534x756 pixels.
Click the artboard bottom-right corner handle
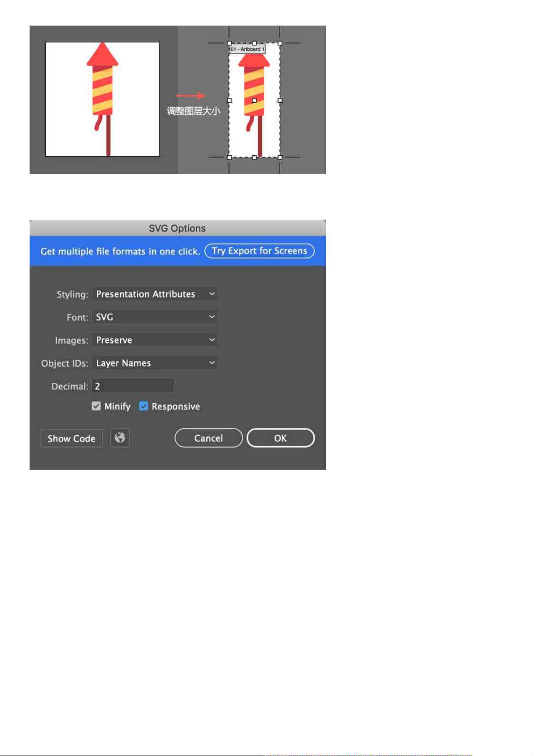pos(280,157)
